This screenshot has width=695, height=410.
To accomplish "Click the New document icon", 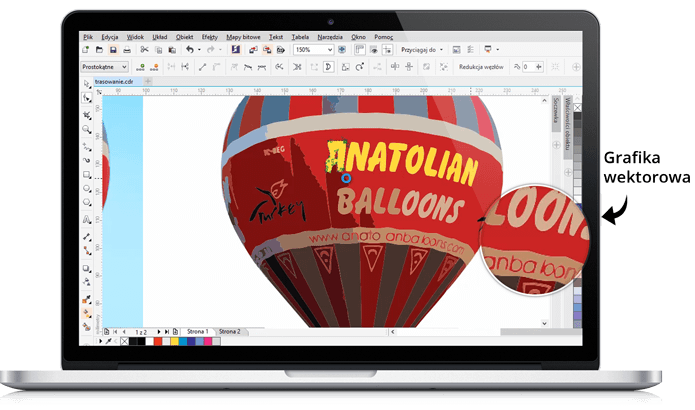I will click(85, 49).
